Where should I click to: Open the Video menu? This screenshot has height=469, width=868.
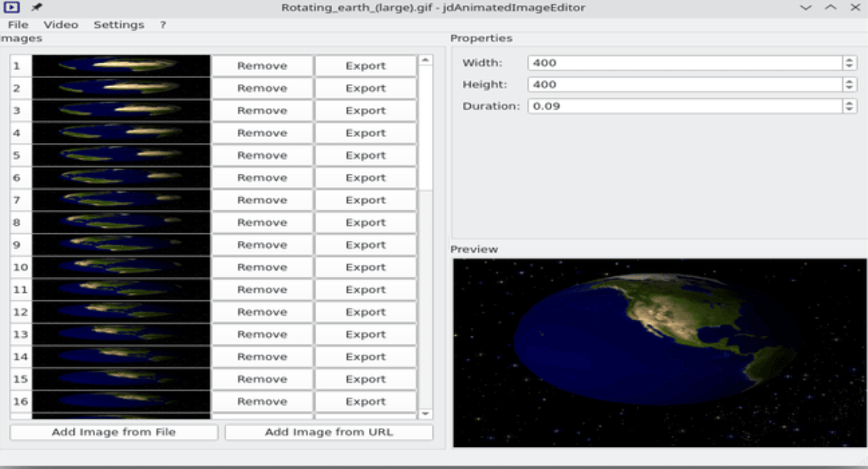pyautogui.click(x=61, y=24)
